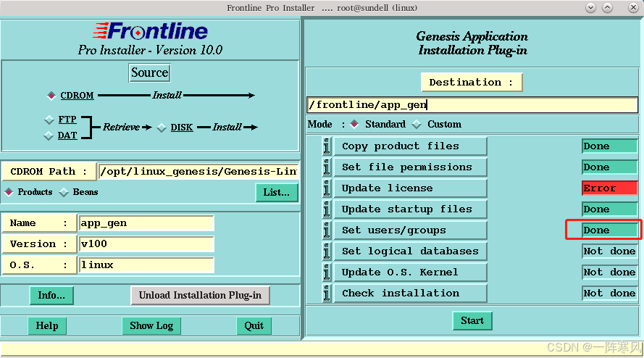The height and width of the screenshot is (358, 644).
Task: Maximize the installer window
Action: point(608,8)
